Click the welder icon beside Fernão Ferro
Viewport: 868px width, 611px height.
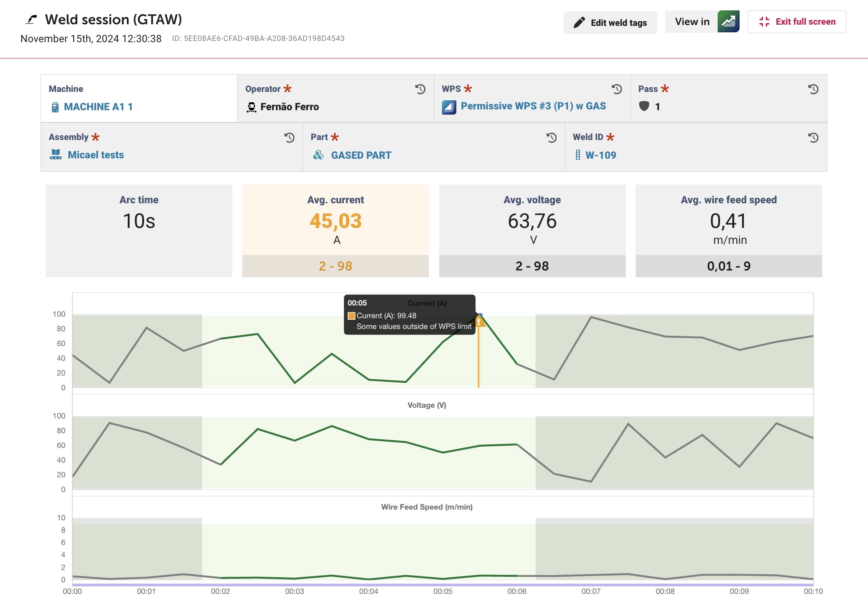(251, 107)
